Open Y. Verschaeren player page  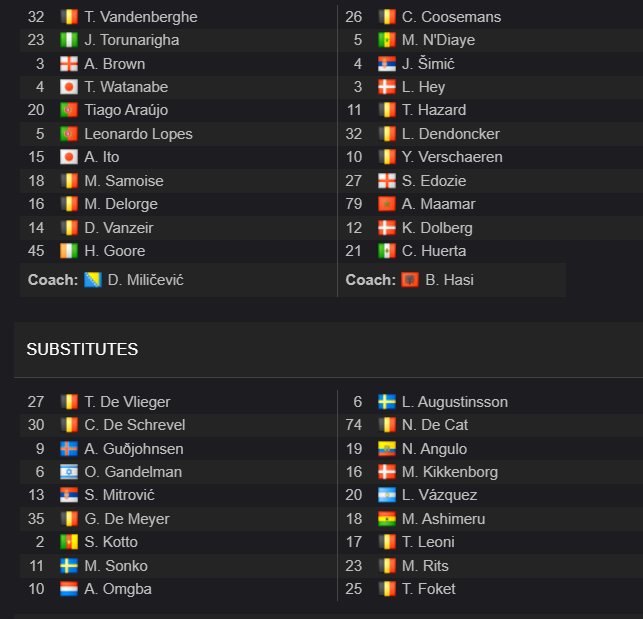[452, 157]
